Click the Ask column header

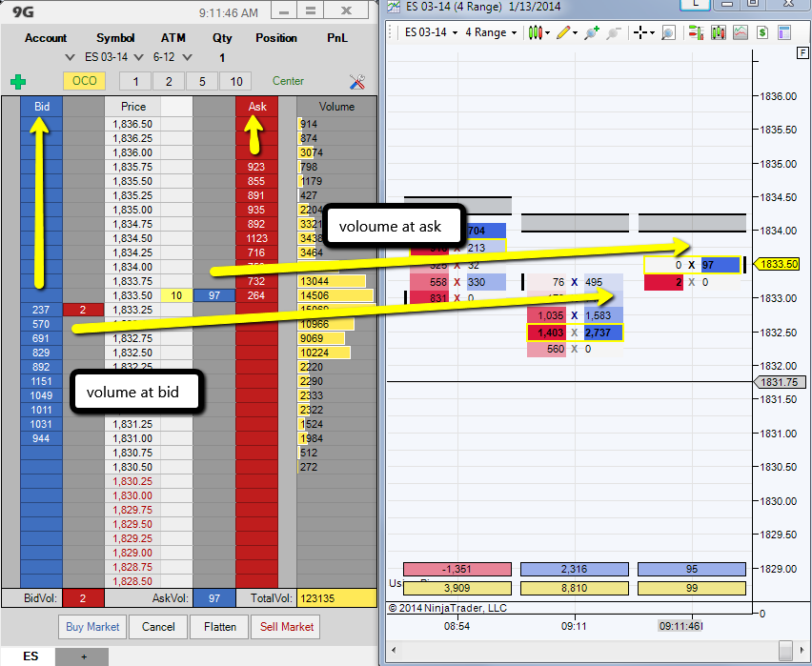pos(257,106)
